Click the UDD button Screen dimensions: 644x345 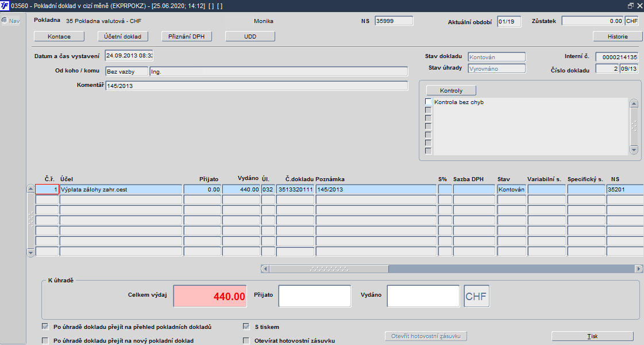(x=250, y=37)
